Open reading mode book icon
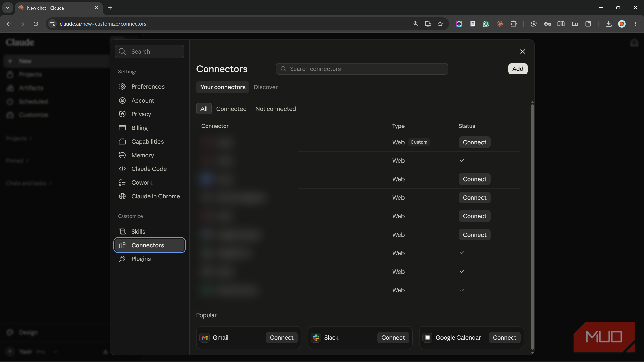Image resolution: width=644 pixels, height=362 pixels. [x=561, y=24]
